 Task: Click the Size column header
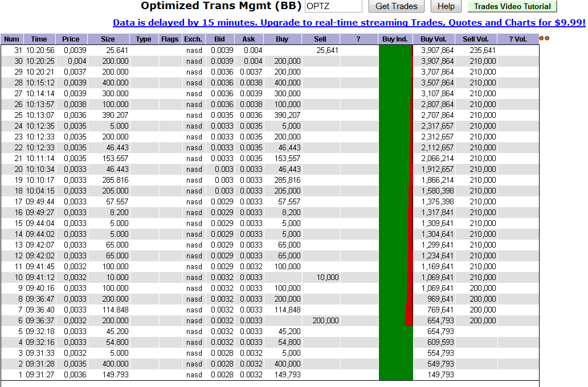[x=108, y=39]
